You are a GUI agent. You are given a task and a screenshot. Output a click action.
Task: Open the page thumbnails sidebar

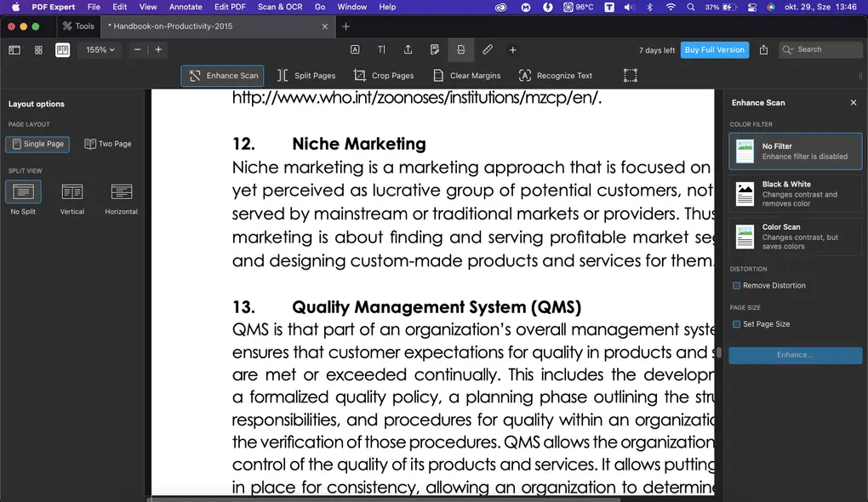pos(14,50)
